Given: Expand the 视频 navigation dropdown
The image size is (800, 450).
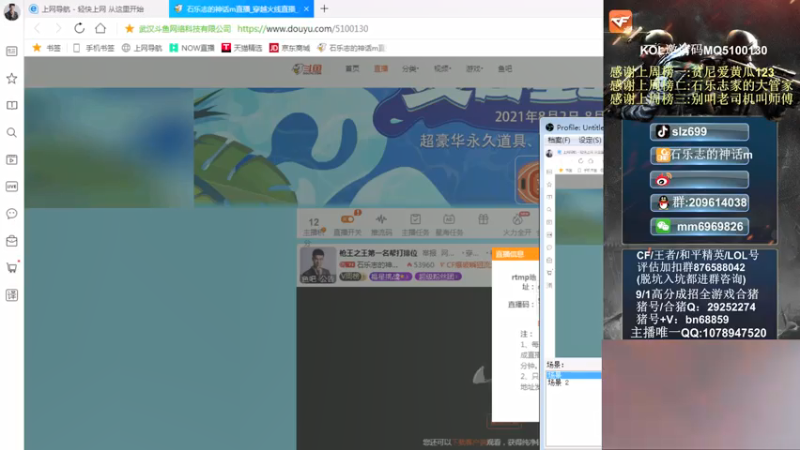Looking at the screenshot, I should pyautogui.click(x=442, y=68).
